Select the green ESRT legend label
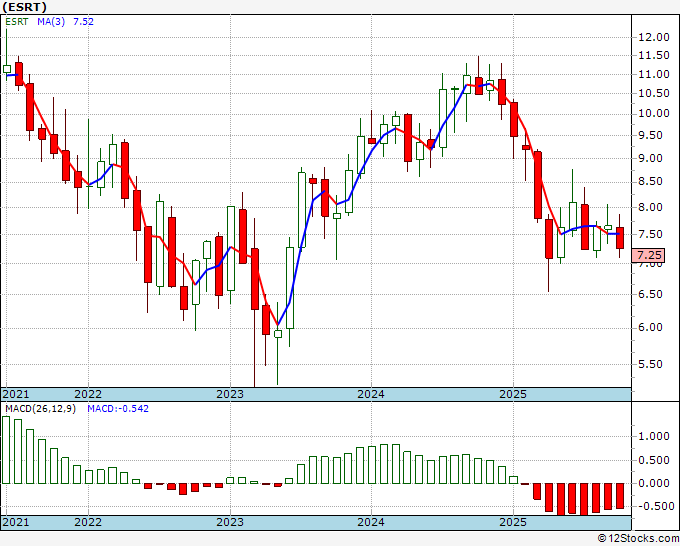Screen dimensions: 680x546 tap(16, 22)
